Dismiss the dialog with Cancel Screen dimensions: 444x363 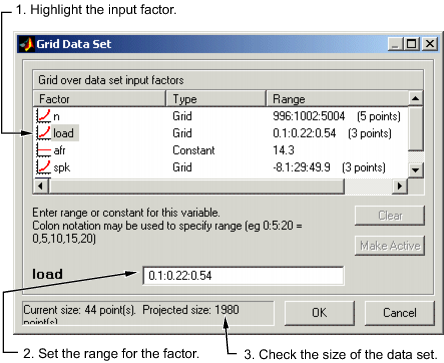pyautogui.click(x=400, y=313)
